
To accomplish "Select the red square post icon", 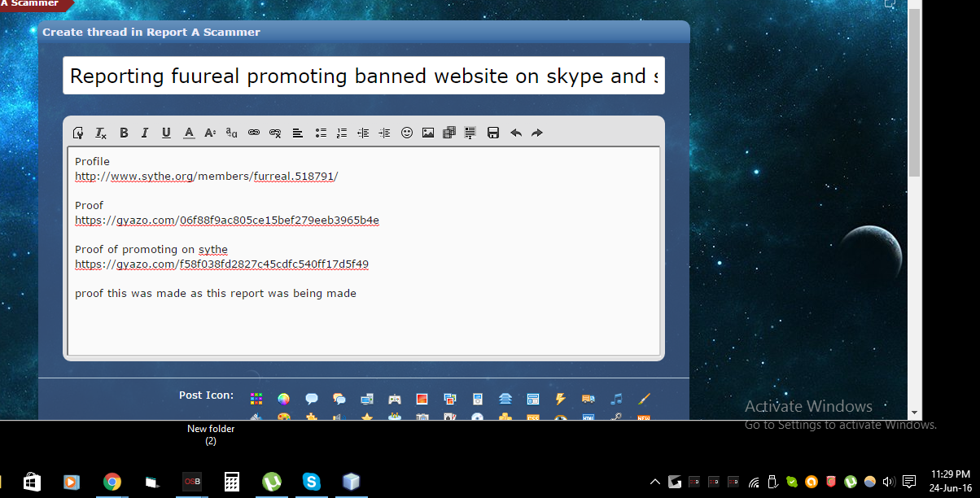I will pos(422,399).
